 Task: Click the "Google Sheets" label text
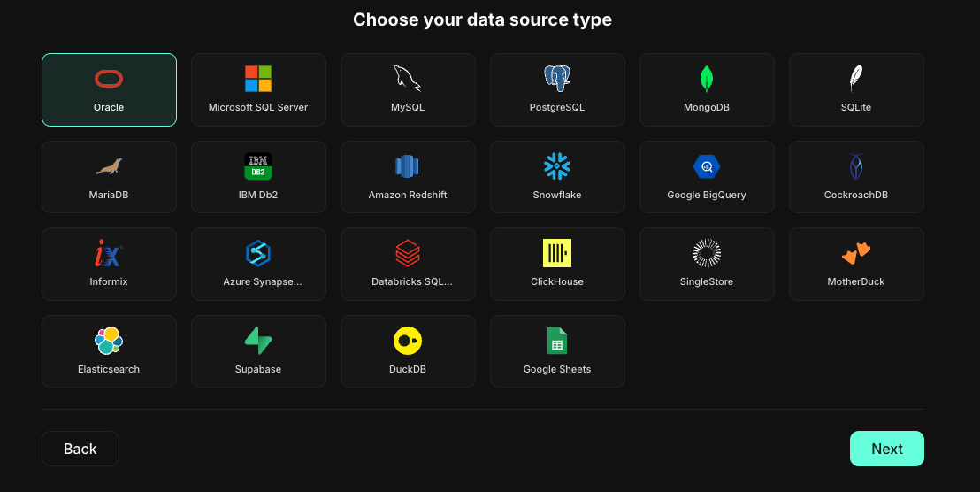[x=557, y=370]
